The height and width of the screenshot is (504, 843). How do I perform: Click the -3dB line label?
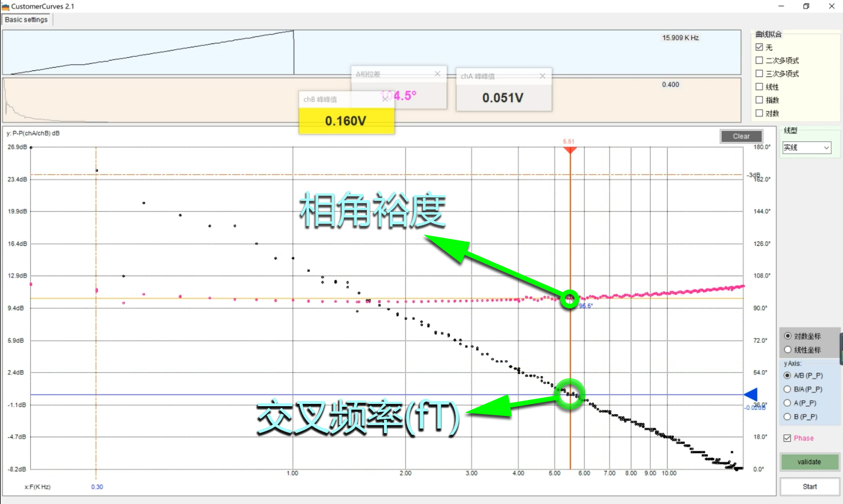[x=753, y=175]
